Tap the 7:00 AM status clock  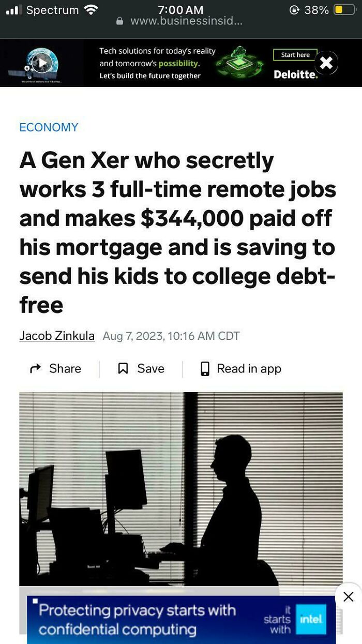[180, 9]
